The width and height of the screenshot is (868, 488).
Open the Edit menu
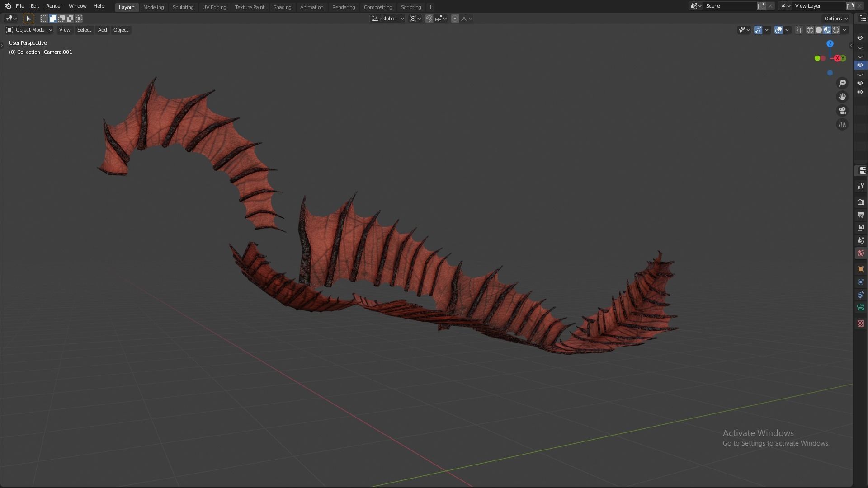pos(35,6)
